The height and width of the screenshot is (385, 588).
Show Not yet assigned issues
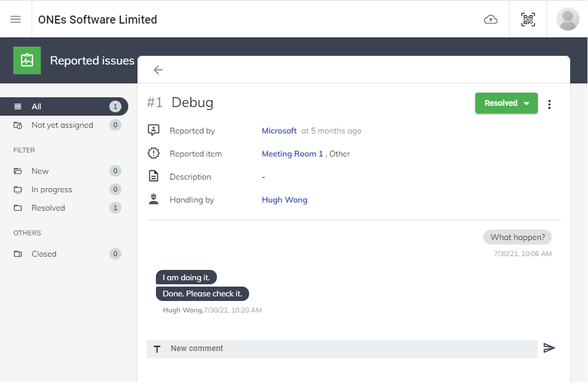pos(62,125)
